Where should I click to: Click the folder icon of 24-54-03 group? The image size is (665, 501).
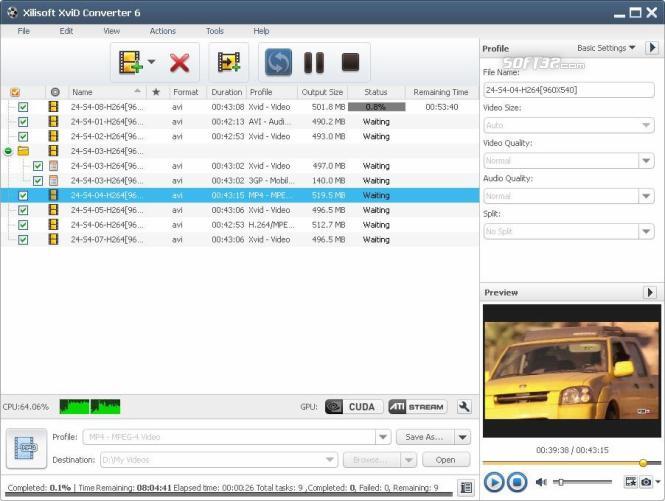(x=23, y=151)
